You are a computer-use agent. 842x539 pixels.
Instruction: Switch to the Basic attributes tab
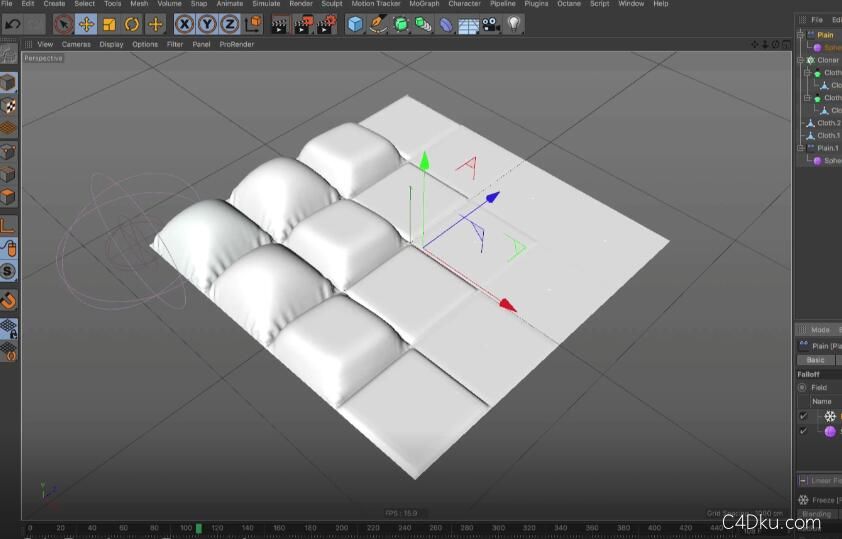816,360
